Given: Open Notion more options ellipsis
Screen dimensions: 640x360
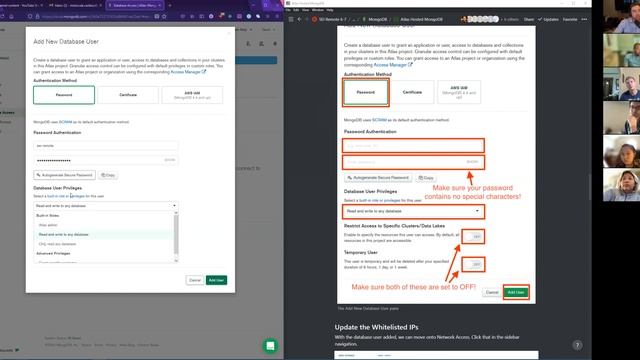Looking at the screenshot, I should tap(584, 19).
